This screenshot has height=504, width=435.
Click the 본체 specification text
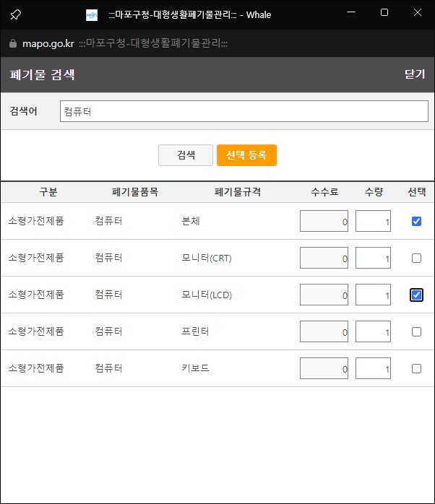click(x=191, y=221)
